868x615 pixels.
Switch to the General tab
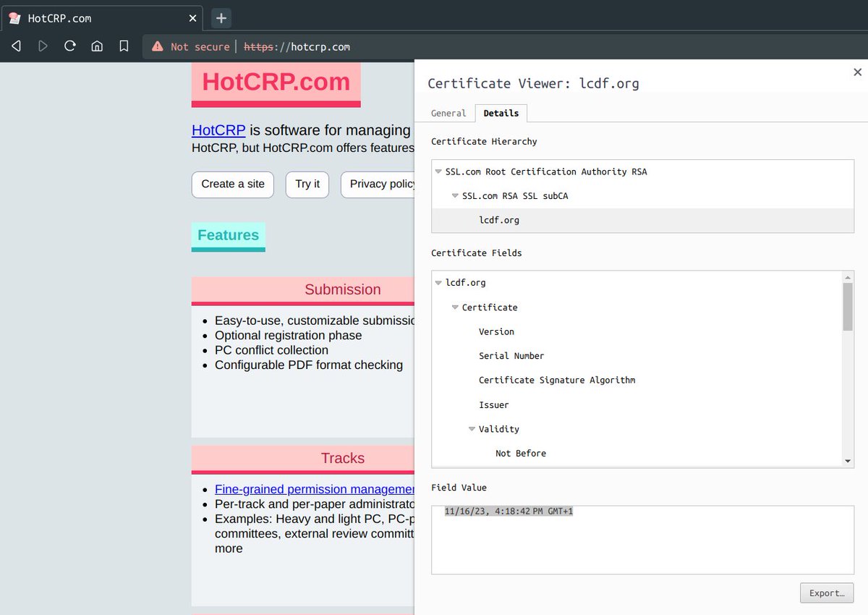pos(448,113)
